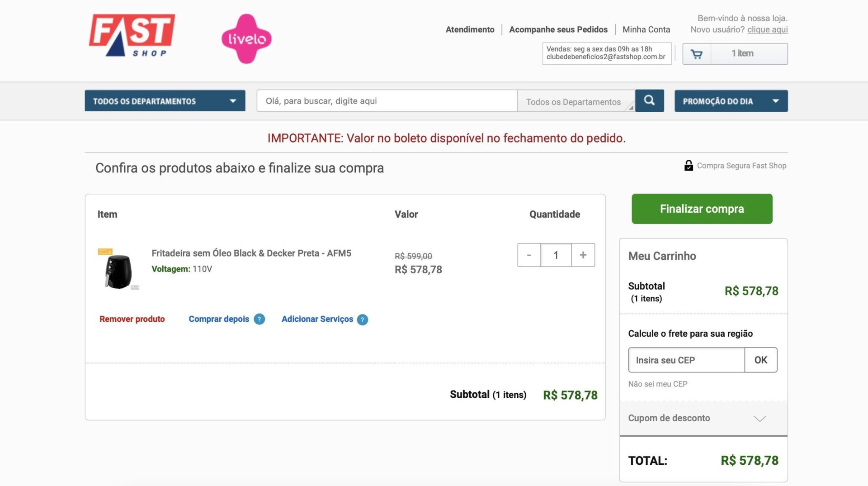Open the Promoção do Dia dropdown
868x486 pixels.
click(731, 101)
